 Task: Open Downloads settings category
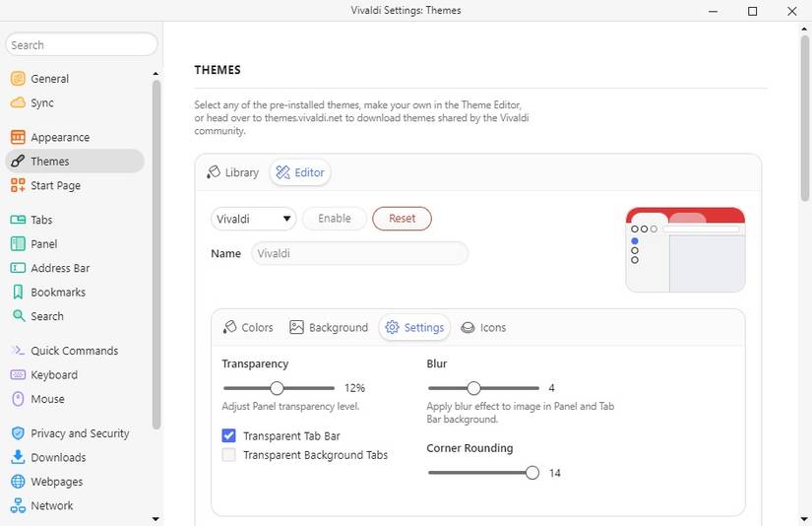coord(75,457)
